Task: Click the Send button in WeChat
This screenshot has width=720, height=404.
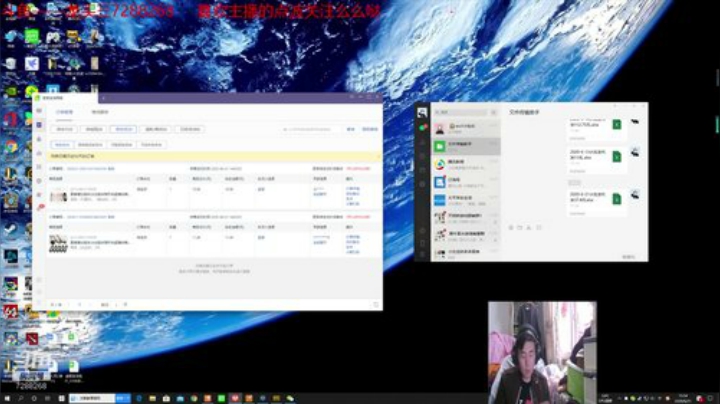Action: [629, 257]
